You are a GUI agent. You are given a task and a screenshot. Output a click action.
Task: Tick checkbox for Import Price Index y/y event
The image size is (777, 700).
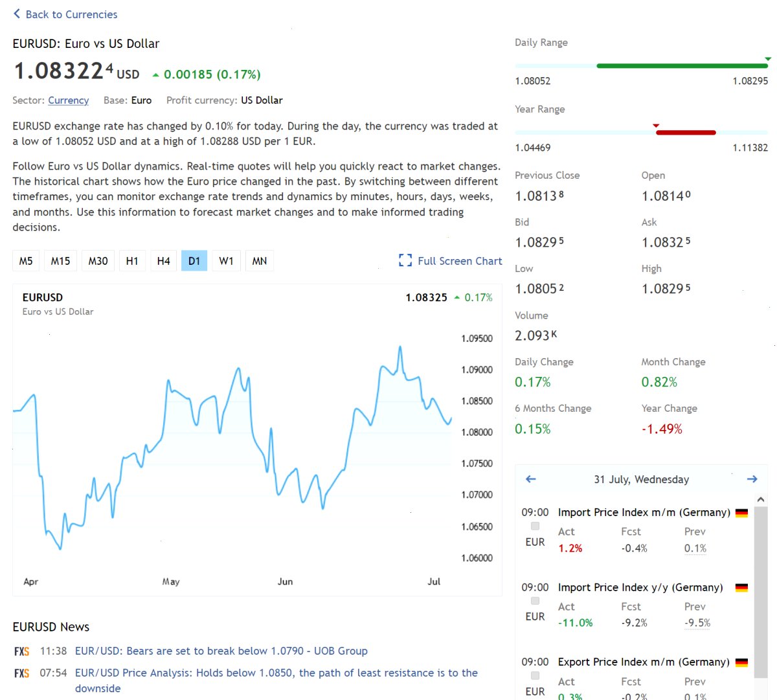(535, 601)
